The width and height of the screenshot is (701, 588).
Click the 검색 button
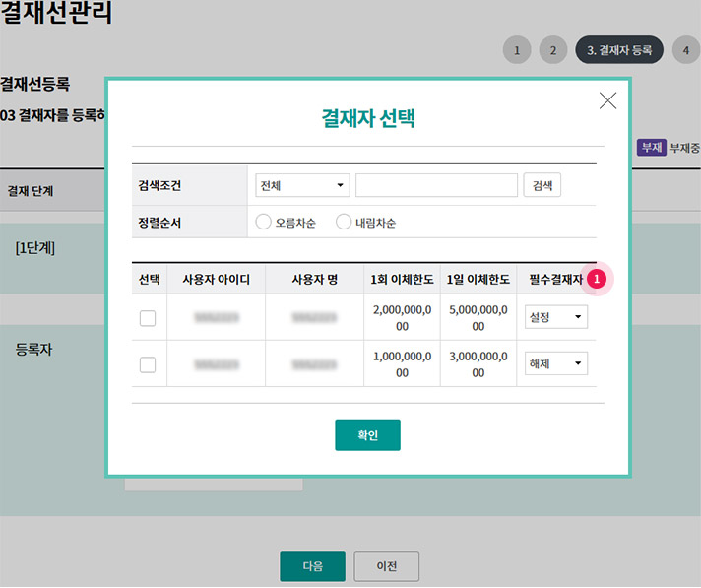click(542, 186)
